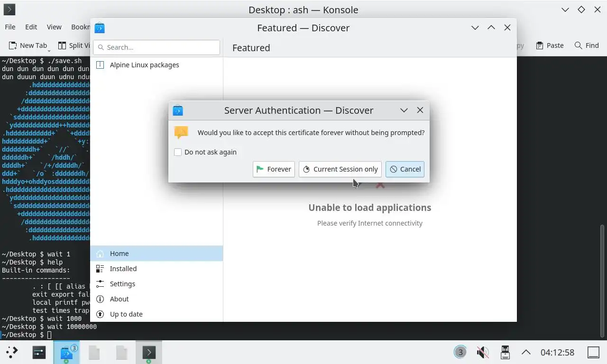
Task: Click the Discover window title icon
Action: pyautogui.click(x=100, y=28)
